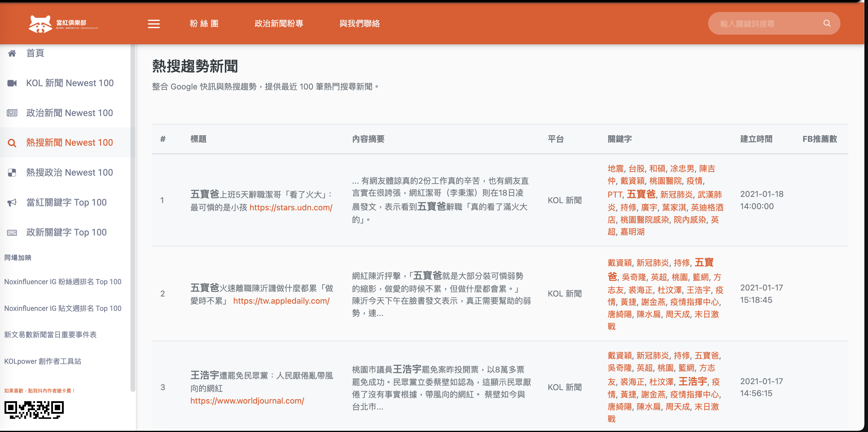Image resolution: width=868 pixels, height=432 pixels.
Task: Click the home icon beside 首頁
Action: pyautogui.click(x=12, y=53)
